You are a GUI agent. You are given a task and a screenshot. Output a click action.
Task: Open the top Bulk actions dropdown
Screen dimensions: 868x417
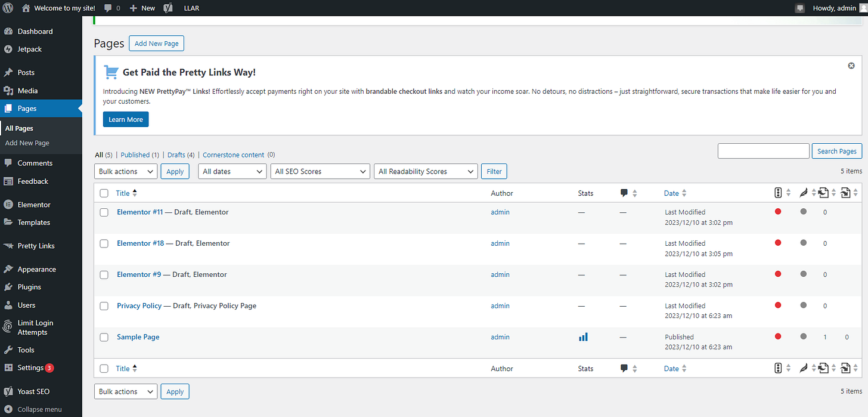coord(126,171)
